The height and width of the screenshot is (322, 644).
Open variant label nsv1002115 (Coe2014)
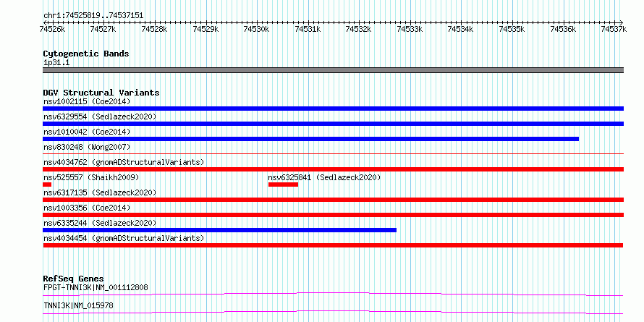pyautogui.click(x=87, y=101)
